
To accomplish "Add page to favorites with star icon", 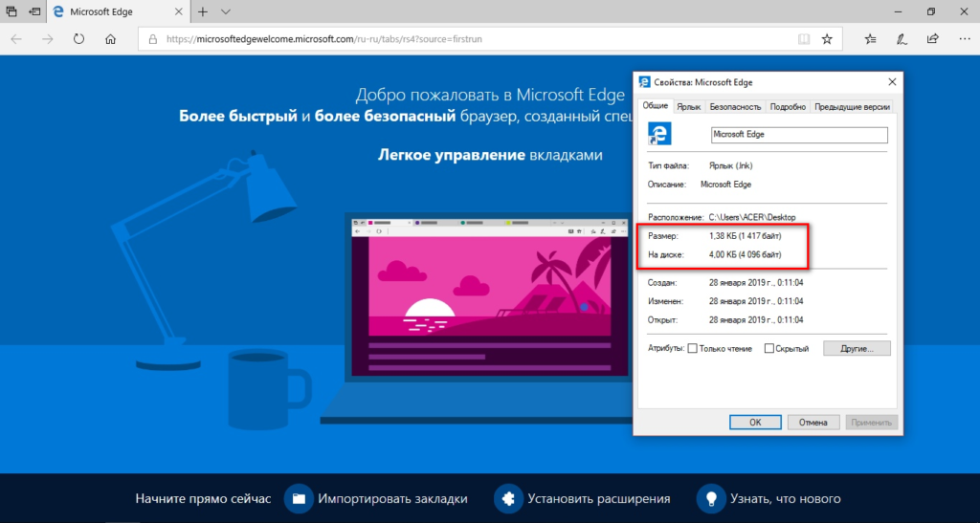I will tap(827, 38).
